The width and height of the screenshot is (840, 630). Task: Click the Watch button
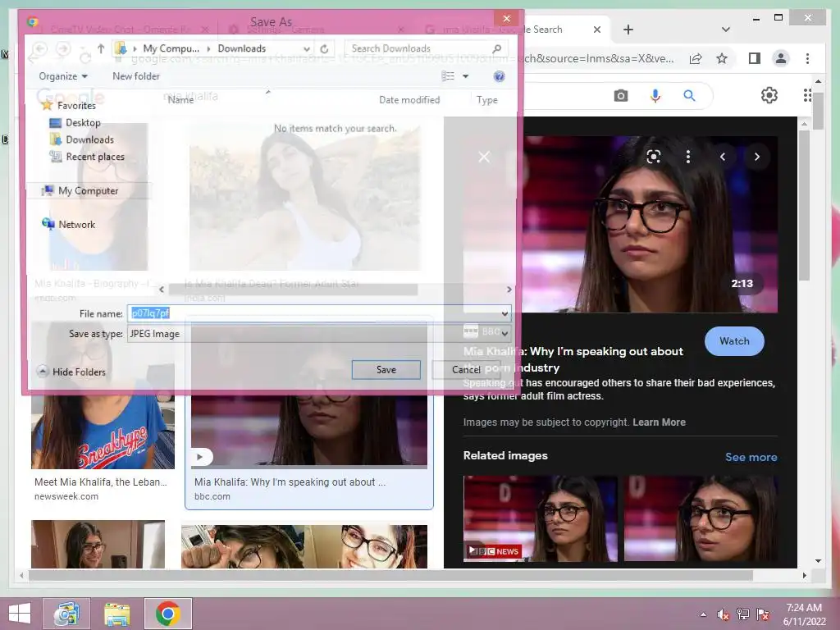pos(734,341)
